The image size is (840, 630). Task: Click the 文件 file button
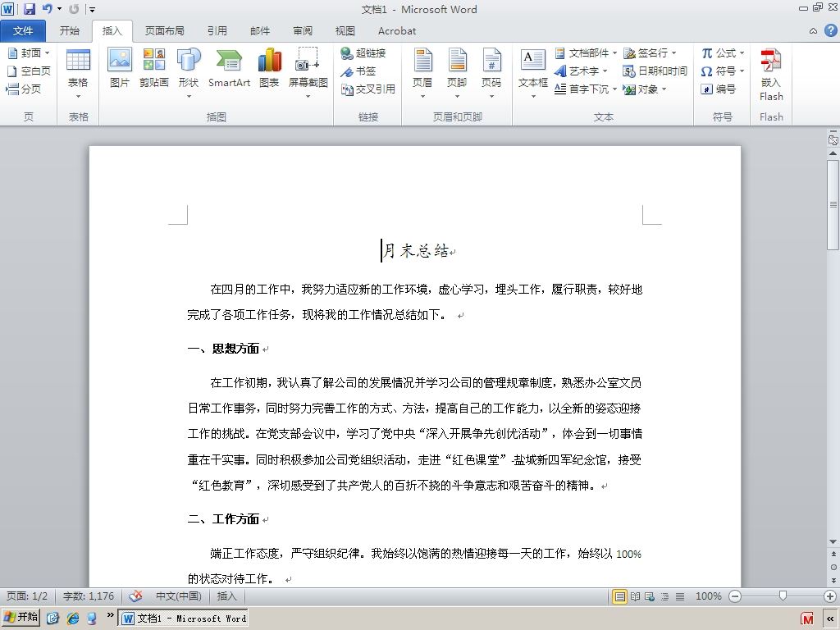pyautogui.click(x=23, y=31)
